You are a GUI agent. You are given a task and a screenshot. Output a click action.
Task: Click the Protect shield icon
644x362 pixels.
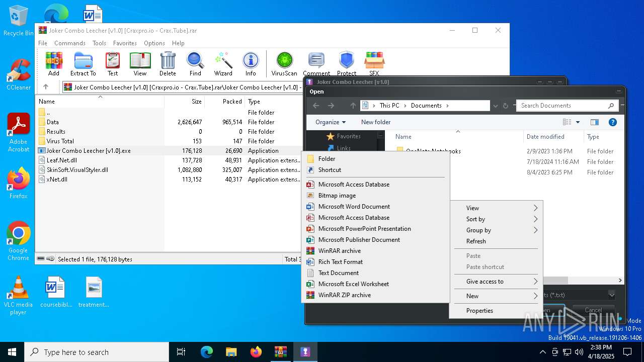click(x=347, y=64)
